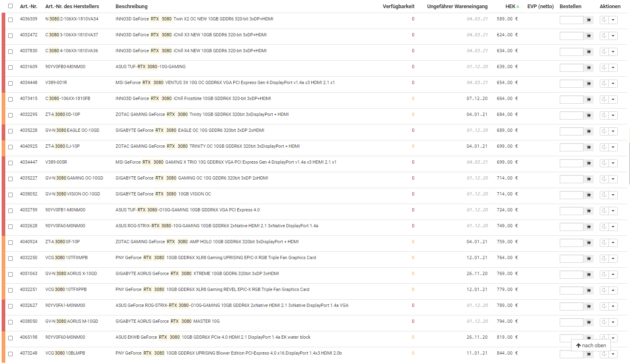Viewport: 630px width, 364px height.
Task: Add article 4036309 to cart
Action: click(589, 20)
